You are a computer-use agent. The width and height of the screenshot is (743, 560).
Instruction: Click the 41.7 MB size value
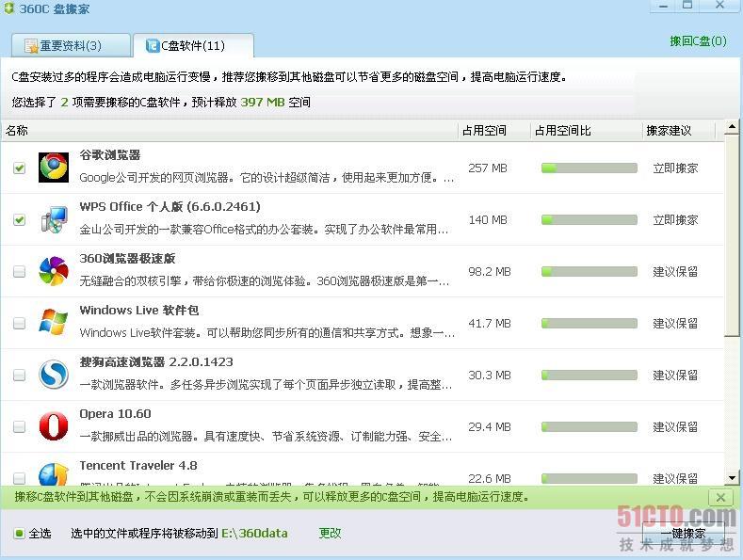pyautogui.click(x=490, y=323)
